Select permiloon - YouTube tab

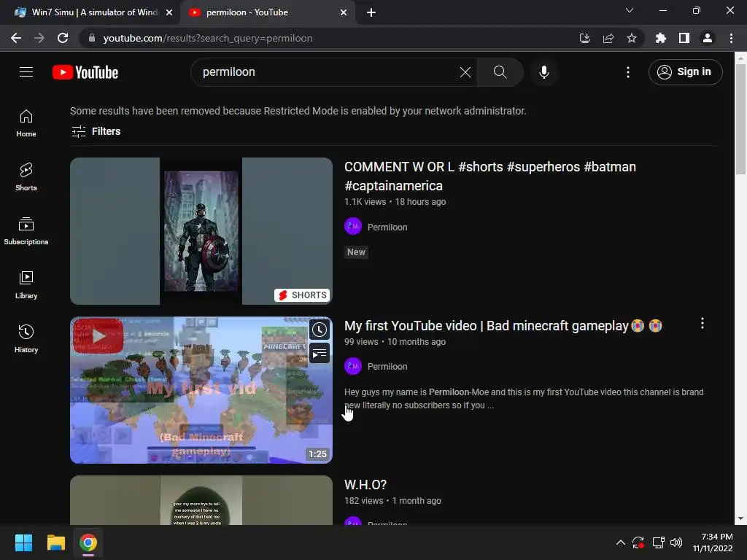pos(267,12)
